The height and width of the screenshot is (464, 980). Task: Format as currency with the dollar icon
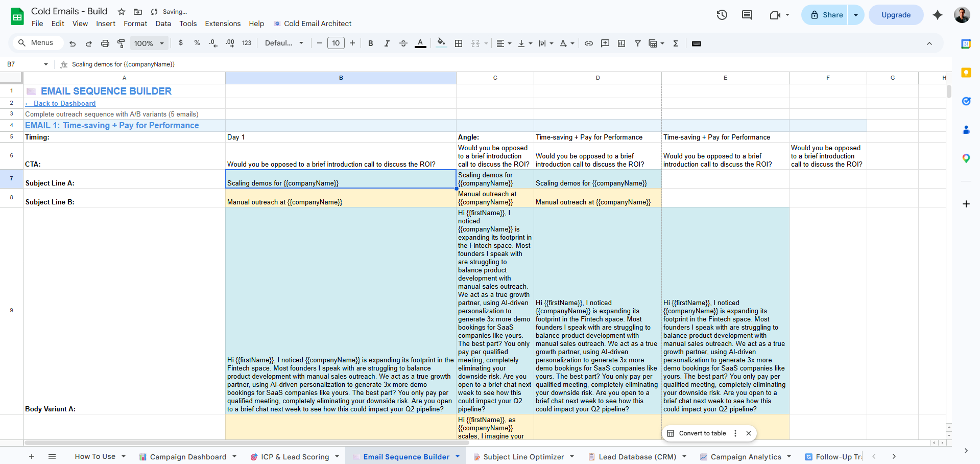181,43
